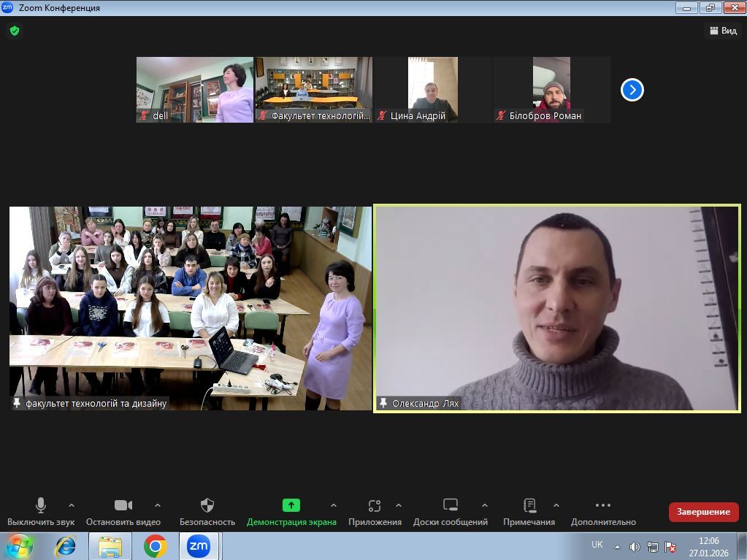This screenshot has height=560, width=747.
Task: Open Google Chrome from taskbar
Action: coord(155,545)
